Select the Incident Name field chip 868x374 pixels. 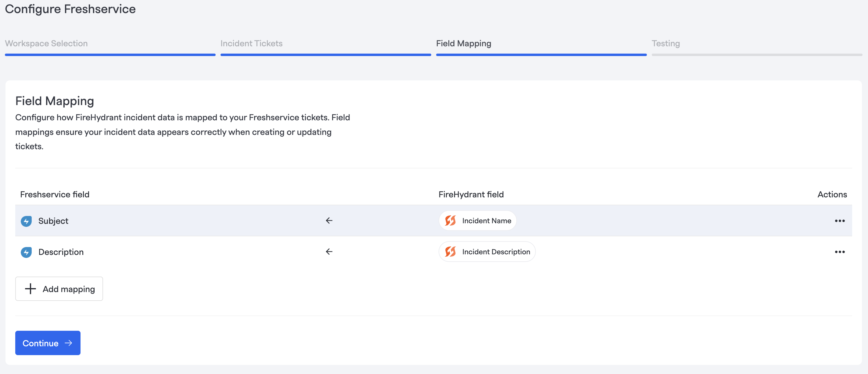pos(486,221)
